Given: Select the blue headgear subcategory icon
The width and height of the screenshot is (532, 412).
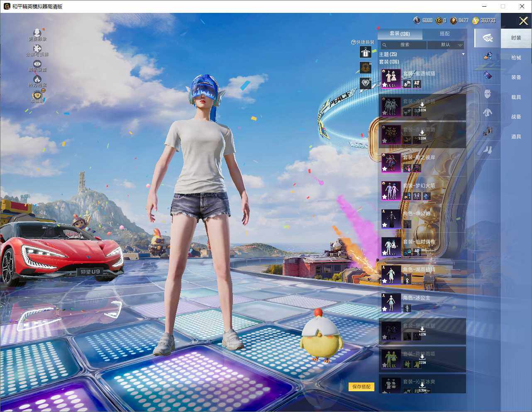Looking at the screenshot, I should point(488,56).
